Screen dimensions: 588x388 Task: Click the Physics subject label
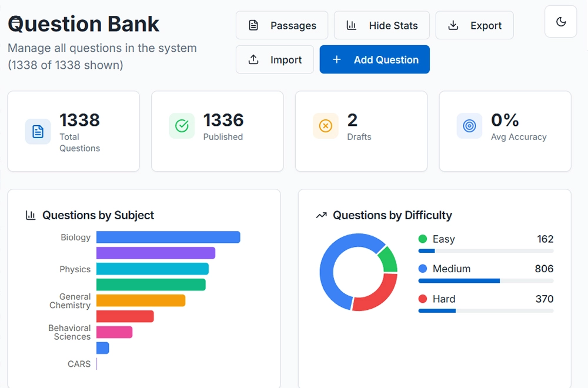click(75, 269)
